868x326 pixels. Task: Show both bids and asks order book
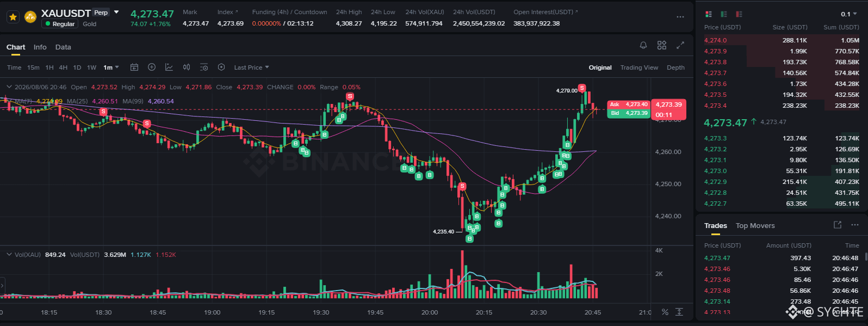(708, 14)
